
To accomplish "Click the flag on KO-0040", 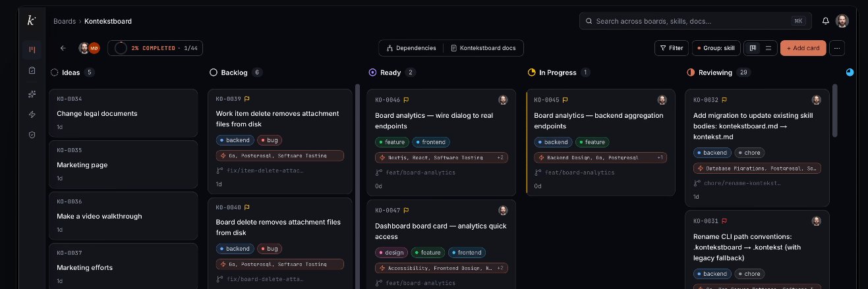I will [x=247, y=207].
